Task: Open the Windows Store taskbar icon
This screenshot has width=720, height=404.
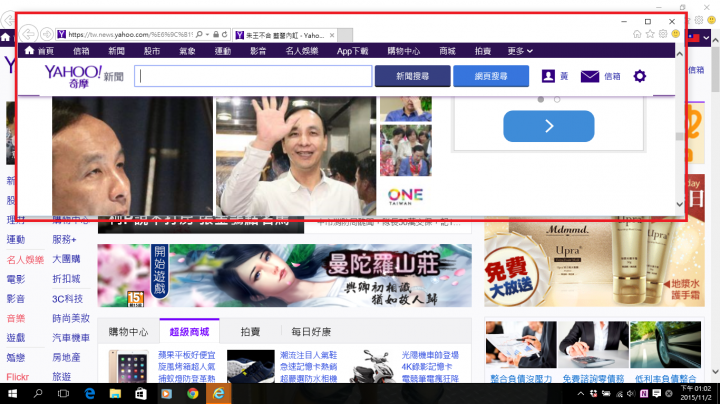Action: (141, 393)
